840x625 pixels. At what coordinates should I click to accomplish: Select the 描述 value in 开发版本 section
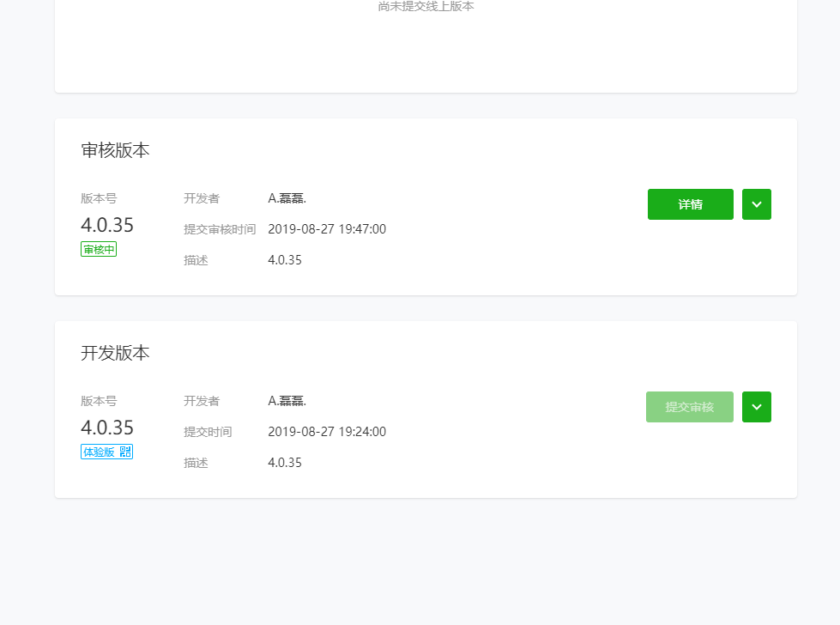pyautogui.click(x=285, y=463)
